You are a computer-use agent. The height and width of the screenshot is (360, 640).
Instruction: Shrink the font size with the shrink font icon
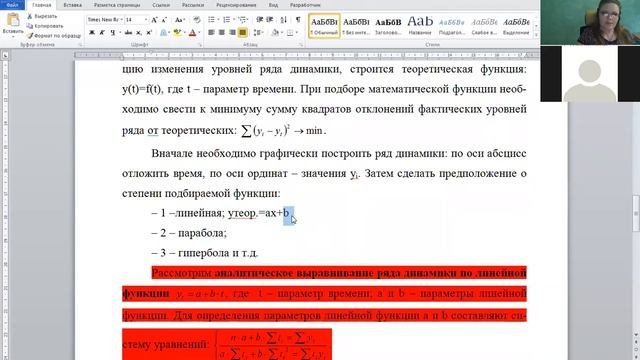point(164,20)
